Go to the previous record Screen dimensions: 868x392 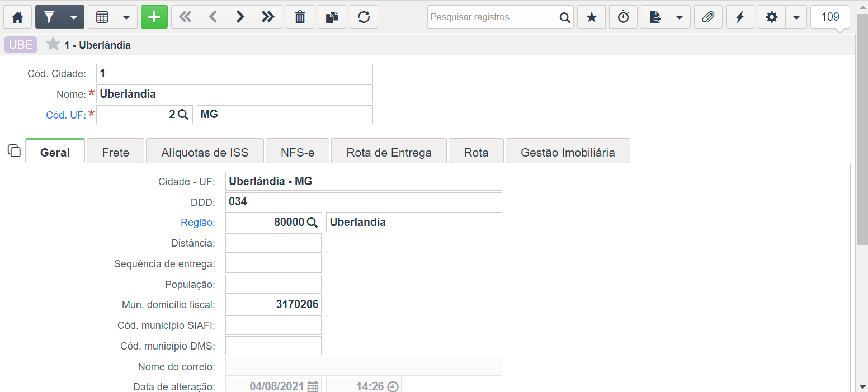point(213,17)
